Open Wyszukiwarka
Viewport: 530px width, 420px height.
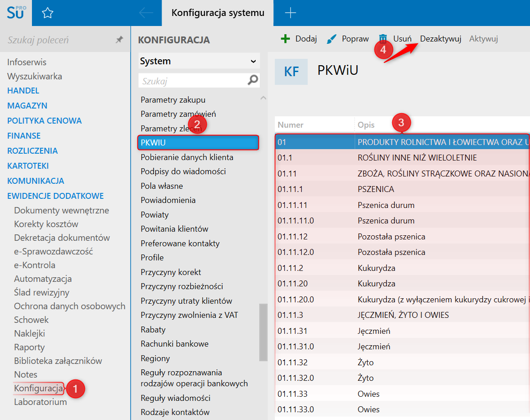pos(35,76)
